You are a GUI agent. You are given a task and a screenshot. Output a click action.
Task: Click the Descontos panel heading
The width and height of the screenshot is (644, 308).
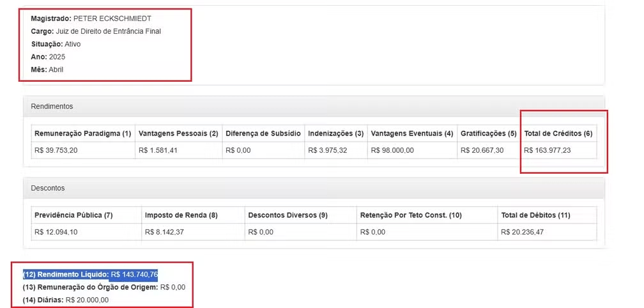click(x=48, y=188)
